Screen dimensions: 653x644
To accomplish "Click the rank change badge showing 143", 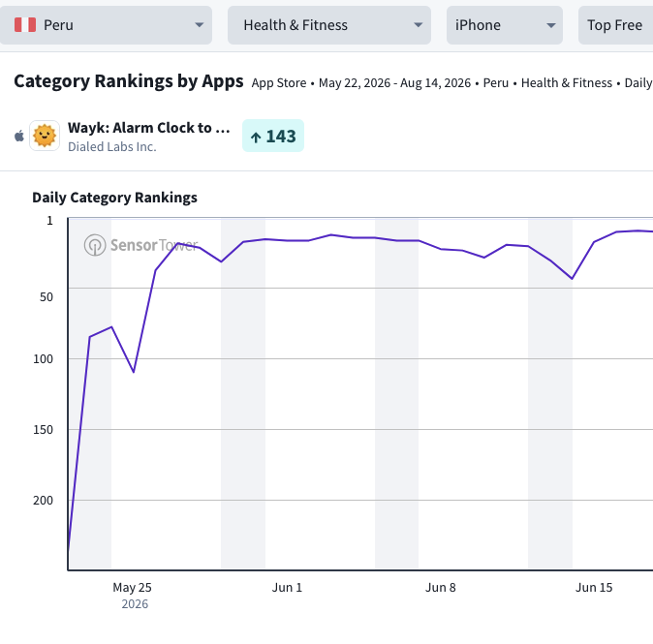I will tap(273, 136).
